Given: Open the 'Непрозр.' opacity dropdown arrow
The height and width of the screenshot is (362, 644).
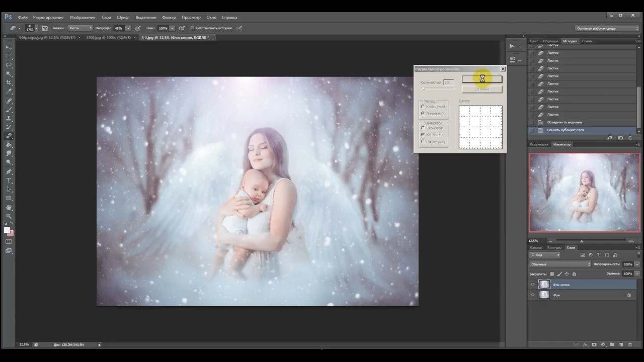Looking at the screenshot, I should coord(128,28).
